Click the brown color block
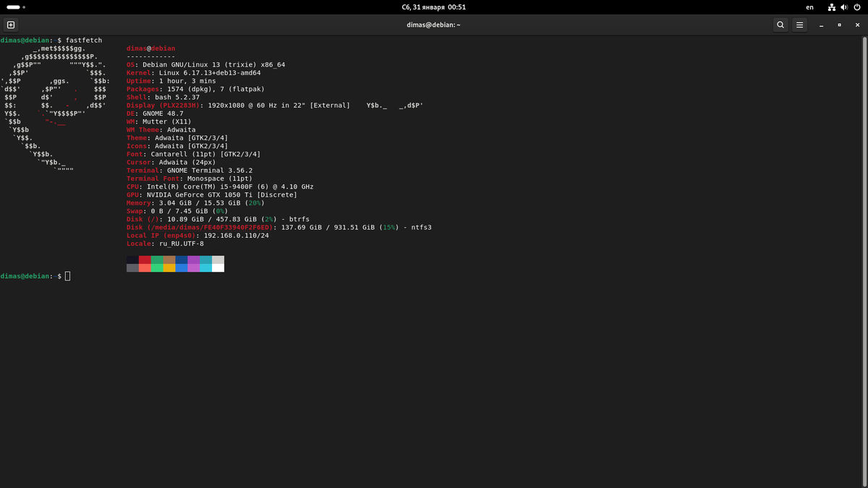Image resolution: width=868 pixels, height=488 pixels. pos(169,260)
